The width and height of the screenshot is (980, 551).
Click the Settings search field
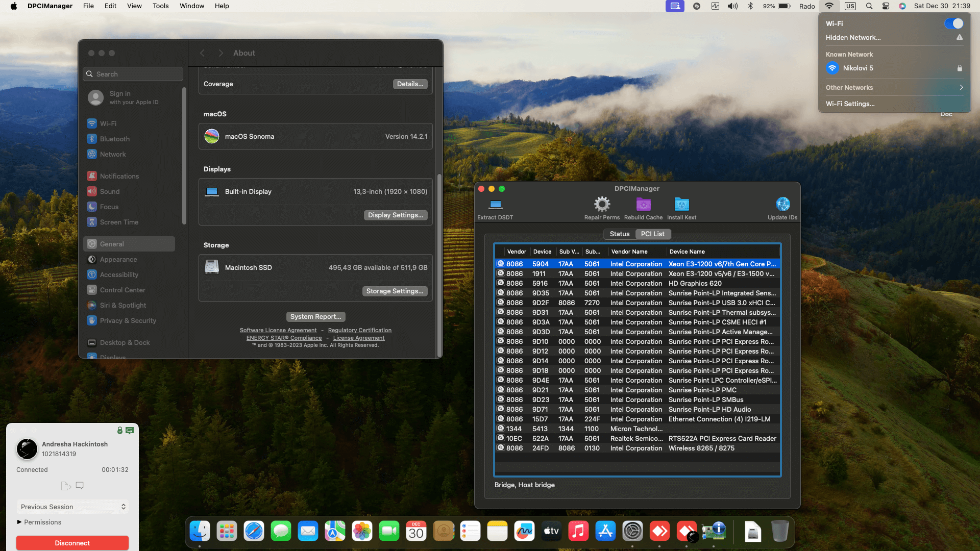tap(134, 74)
